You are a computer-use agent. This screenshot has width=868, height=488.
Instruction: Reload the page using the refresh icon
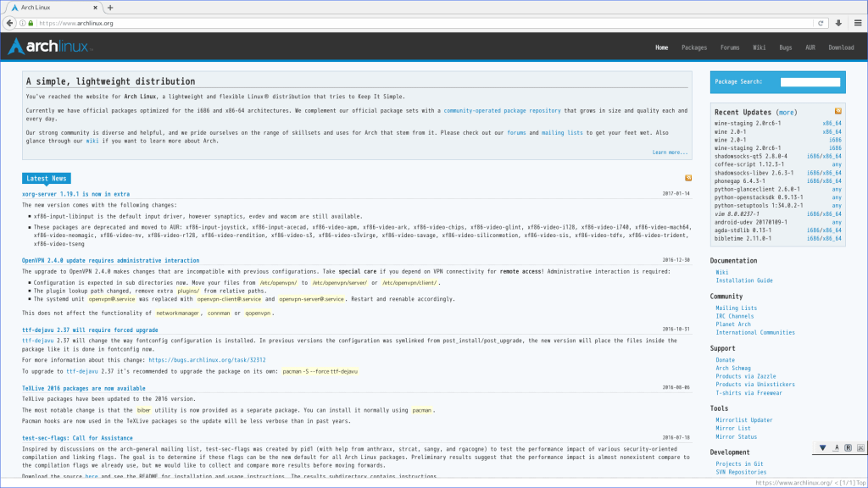pyautogui.click(x=821, y=23)
